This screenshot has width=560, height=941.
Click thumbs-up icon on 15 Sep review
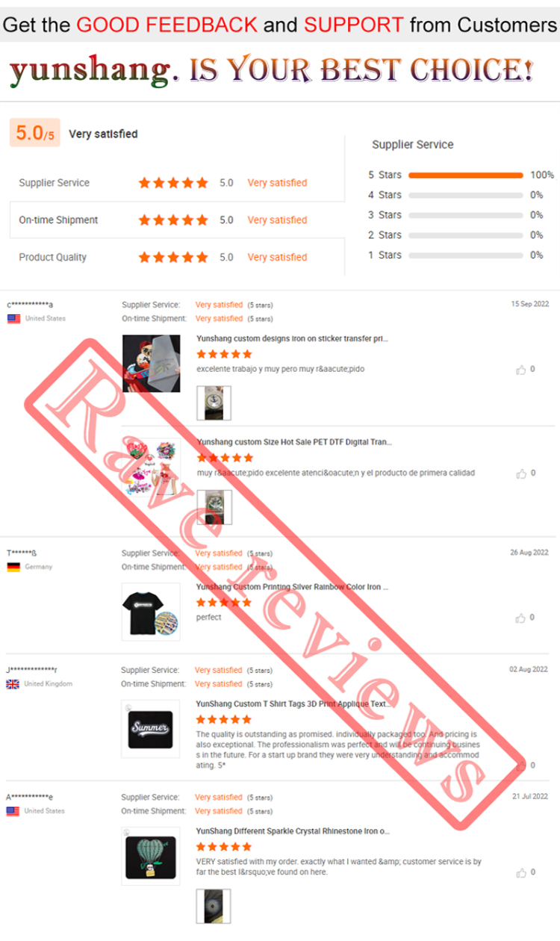520,370
